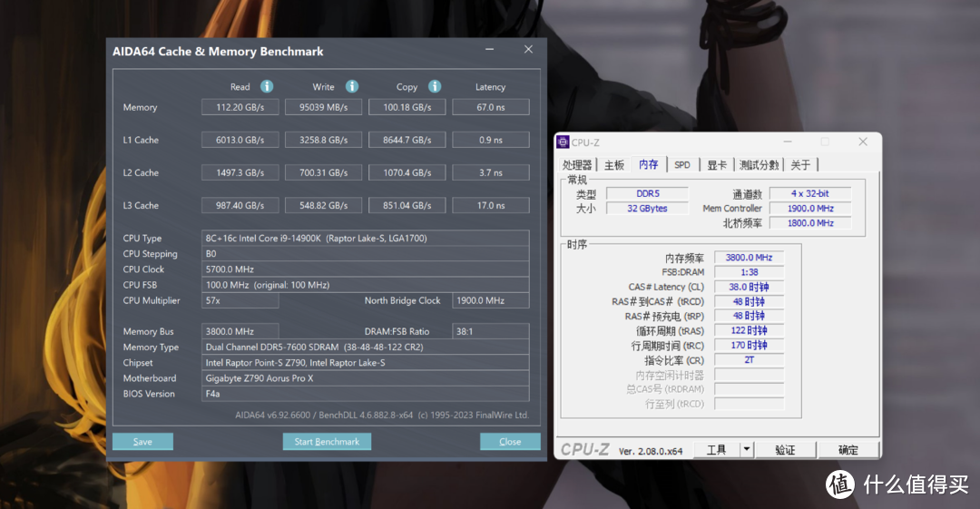980x509 pixels.
Task: Click Memory Read value 112.20 GB/s
Action: (240, 107)
